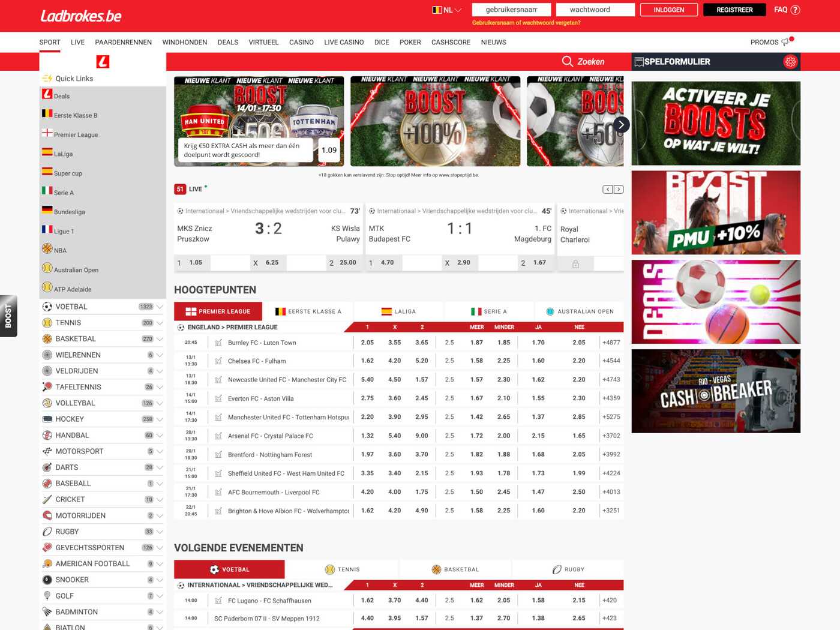The width and height of the screenshot is (840, 630).
Task: Switch to Eerste Klasse A highlights tab
Action: coord(308,311)
